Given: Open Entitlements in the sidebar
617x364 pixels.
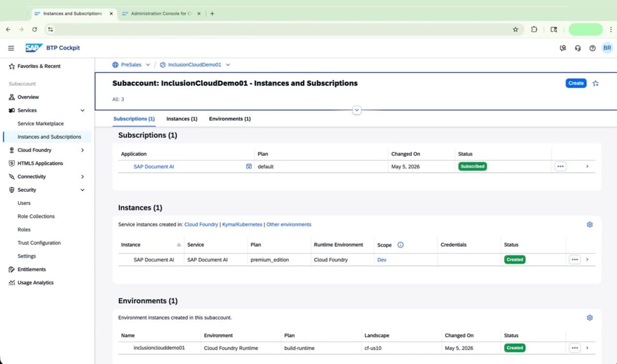Looking at the screenshot, I should 32,269.
